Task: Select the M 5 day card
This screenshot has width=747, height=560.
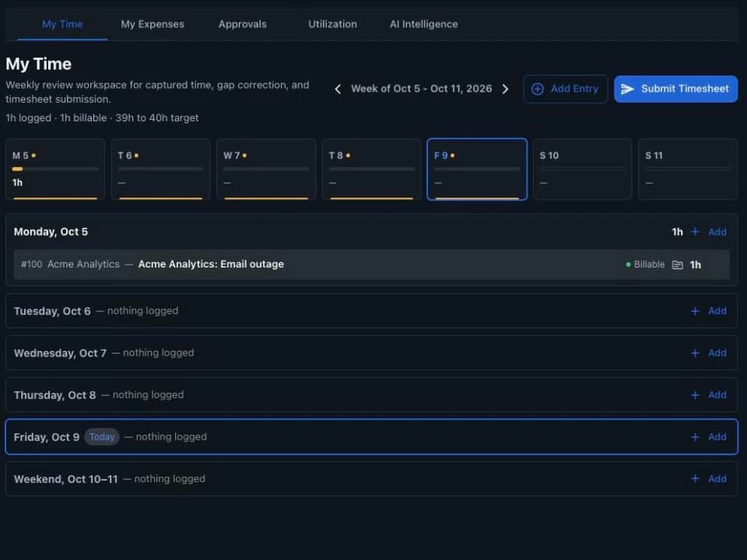Action: tap(55, 170)
